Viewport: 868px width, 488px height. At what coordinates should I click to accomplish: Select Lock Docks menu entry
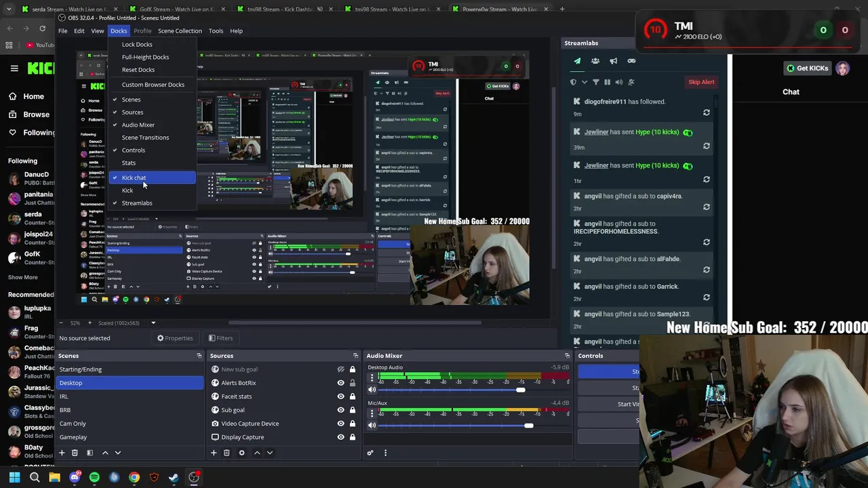click(152, 44)
